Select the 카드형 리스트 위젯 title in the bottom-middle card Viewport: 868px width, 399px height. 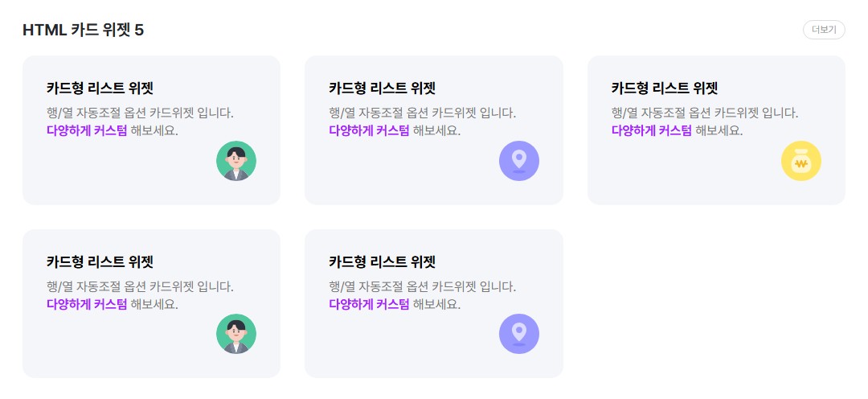pos(383,261)
